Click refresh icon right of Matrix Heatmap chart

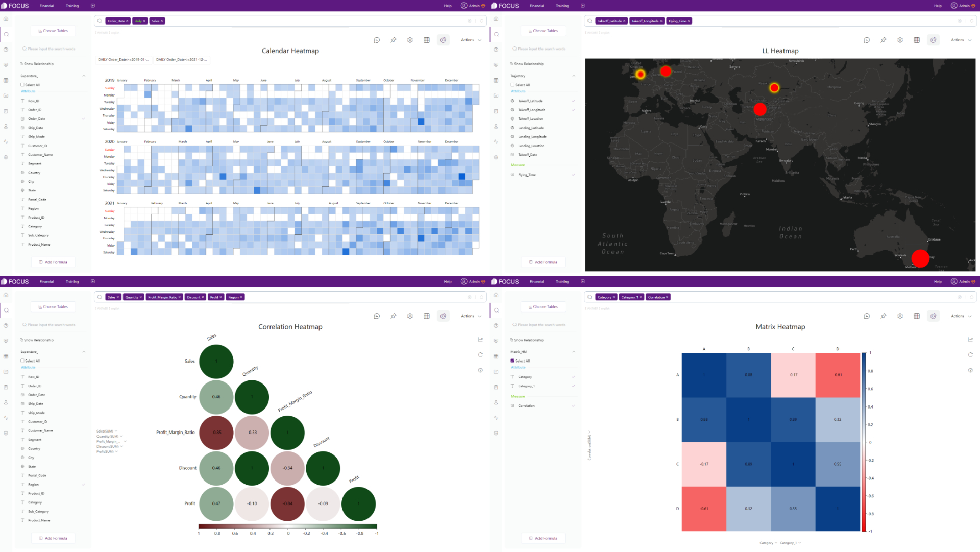tap(970, 354)
